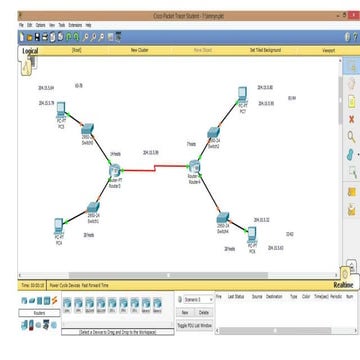This screenshot has height=360, width=360.
Task: Click the Delete scenario button
Action: [x=204, y=313]
